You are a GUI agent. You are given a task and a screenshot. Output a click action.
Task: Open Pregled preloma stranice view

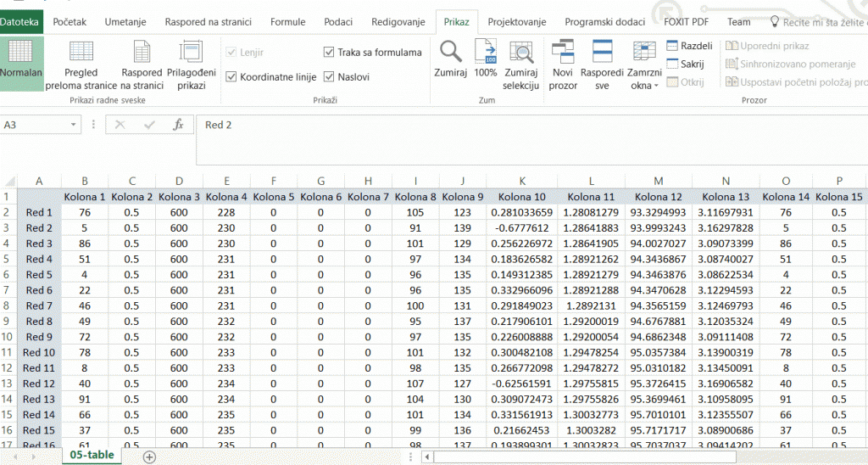point(81,52)
